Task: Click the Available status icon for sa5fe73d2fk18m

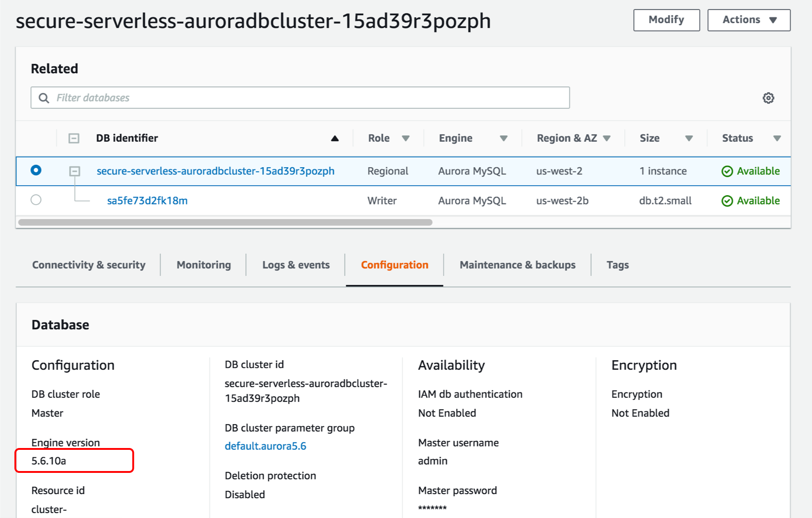Action: coord(727,201)
